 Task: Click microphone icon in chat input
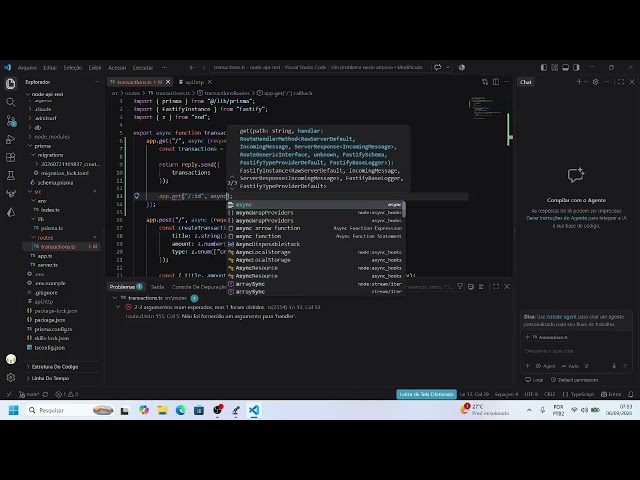(x=614, y=366)
